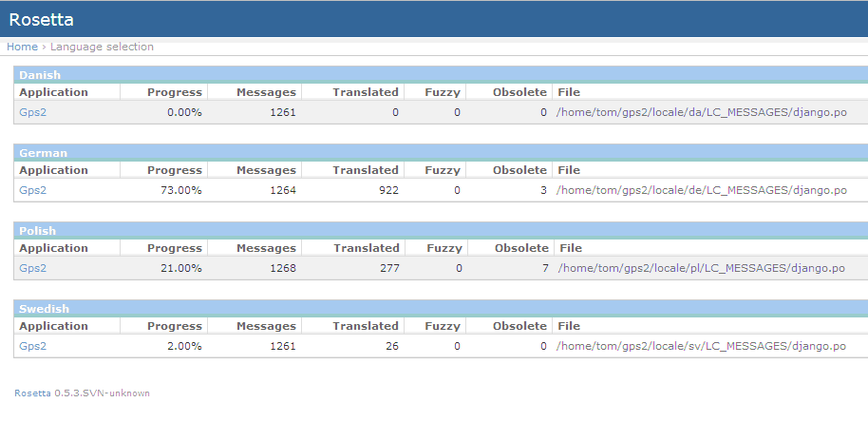868x441 pixels.
Task: Click Language selection breadcrumb text
Action: pyautogui.click(x=102, y=47)
